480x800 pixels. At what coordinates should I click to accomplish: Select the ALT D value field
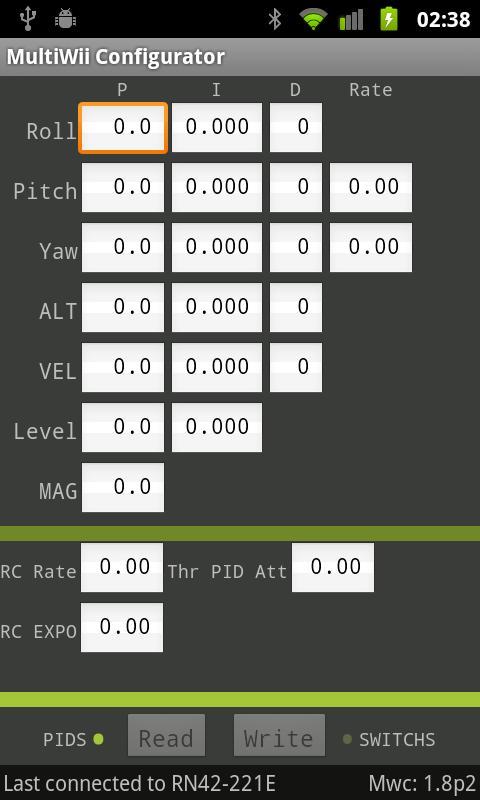pos(296,307)
